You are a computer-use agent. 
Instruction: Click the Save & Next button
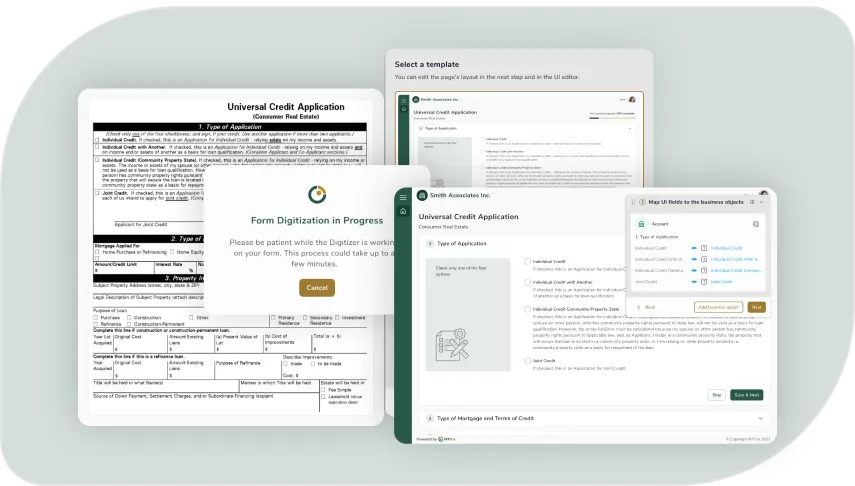[746, 395]
